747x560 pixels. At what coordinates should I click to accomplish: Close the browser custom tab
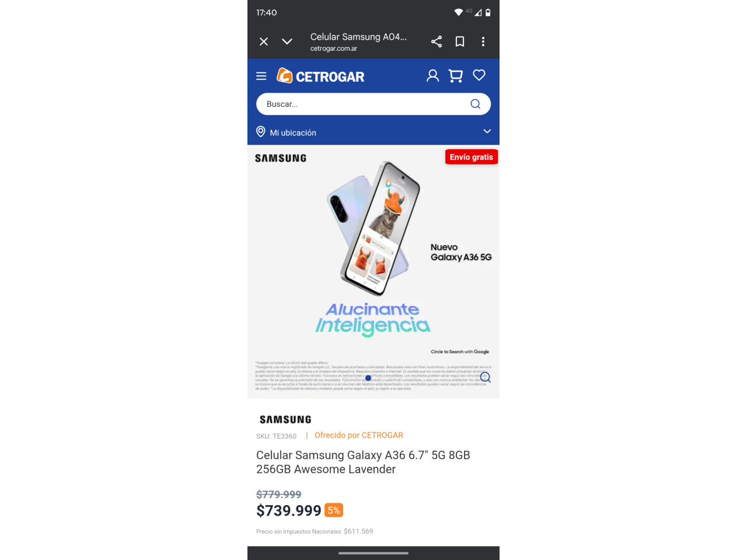[x=264, y=41]
